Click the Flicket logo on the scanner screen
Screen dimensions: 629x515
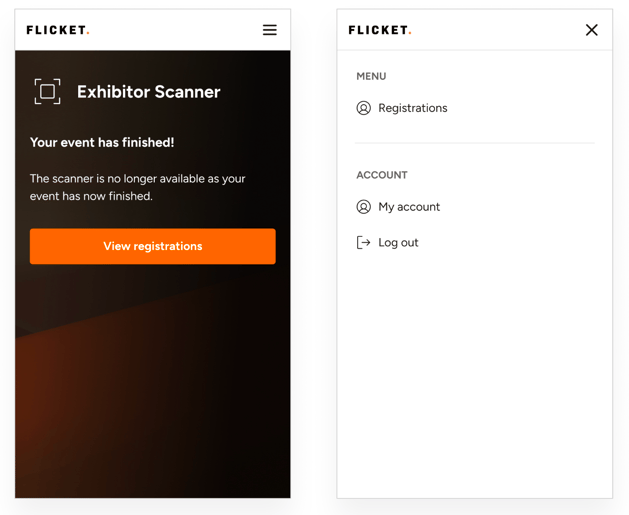58,30
